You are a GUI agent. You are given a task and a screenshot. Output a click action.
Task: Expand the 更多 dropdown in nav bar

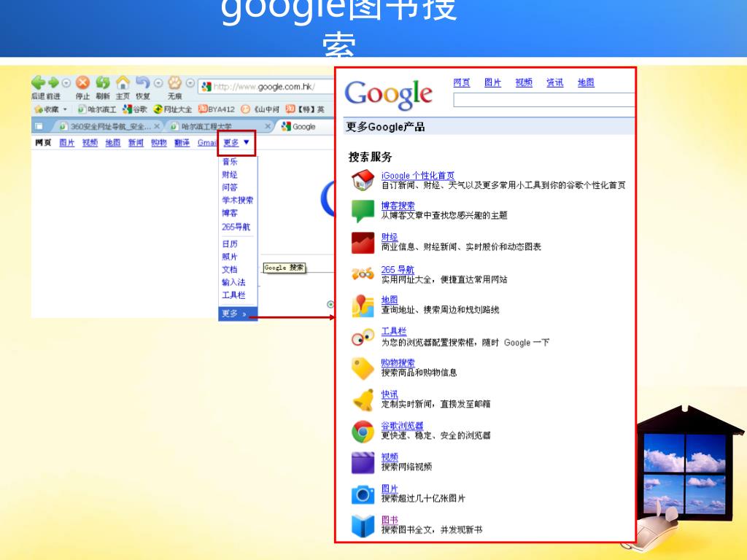236,143
